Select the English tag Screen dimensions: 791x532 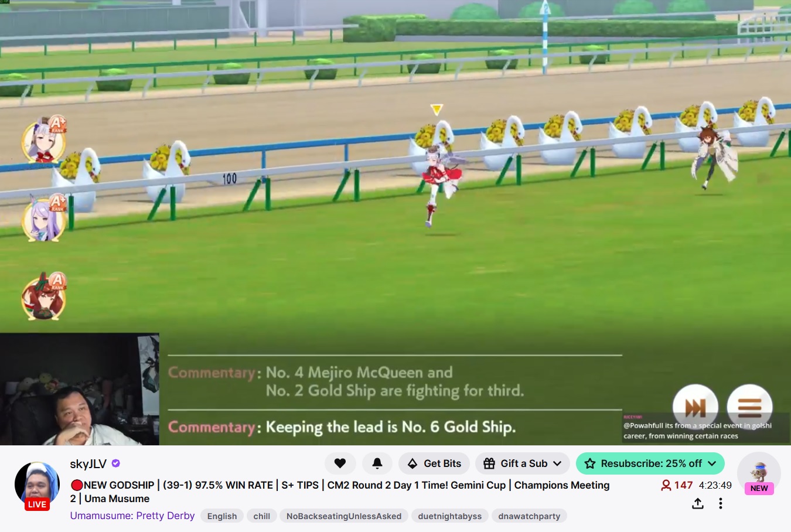click(x=222, y=516)
